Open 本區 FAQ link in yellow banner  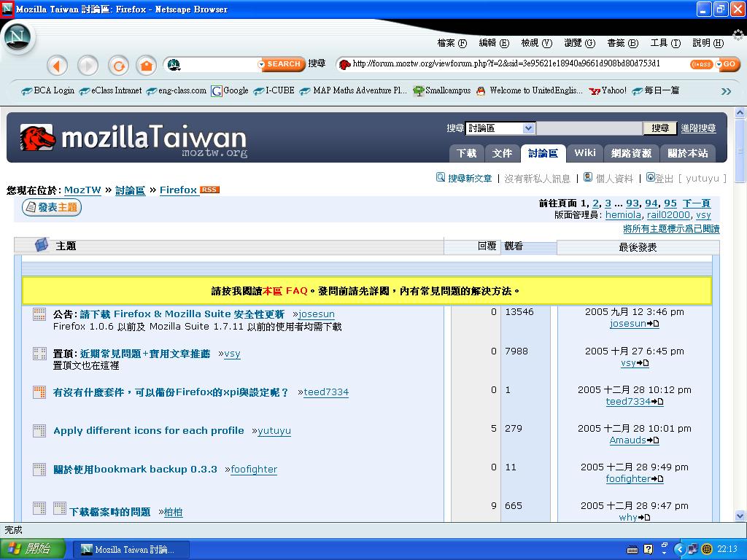click(x=285, y=291)
